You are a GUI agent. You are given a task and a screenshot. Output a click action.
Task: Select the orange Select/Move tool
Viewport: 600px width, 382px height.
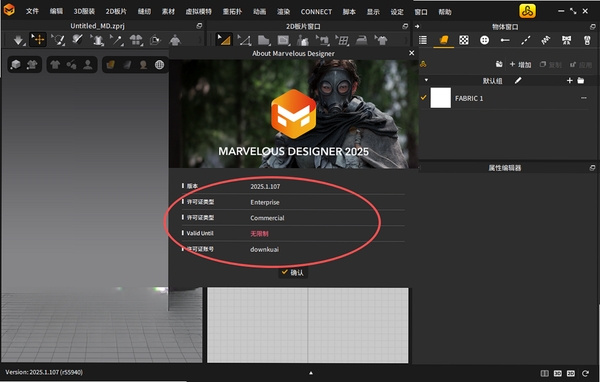click(38, 40)
